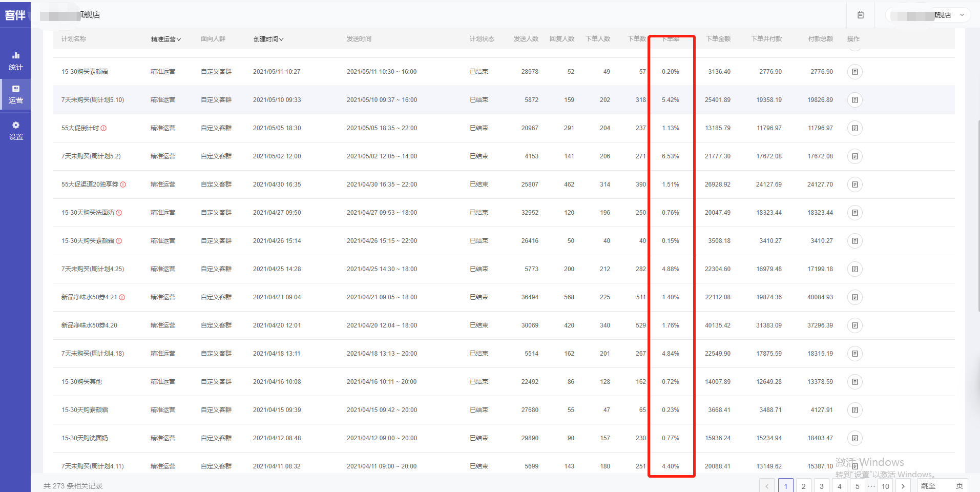This screenshot has height=492, width=980.
Task: Click warning icon next to 15-30天购买洗面奶
Action: tap(119, 213)
